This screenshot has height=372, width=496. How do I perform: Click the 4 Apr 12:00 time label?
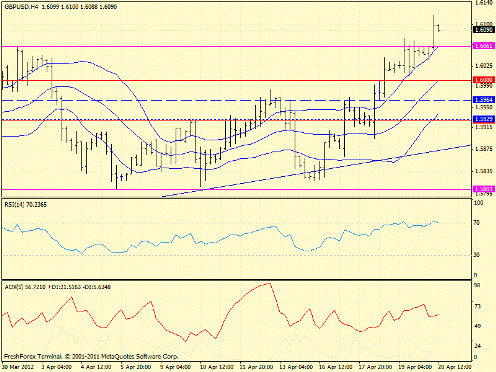click(x=96, y=367)
